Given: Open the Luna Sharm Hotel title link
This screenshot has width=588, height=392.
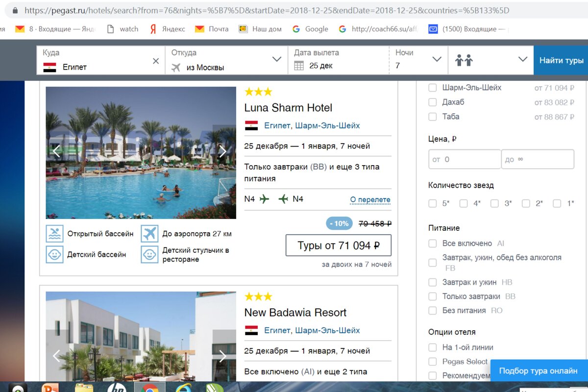Looking at the screenshot, I should point(288,108).
